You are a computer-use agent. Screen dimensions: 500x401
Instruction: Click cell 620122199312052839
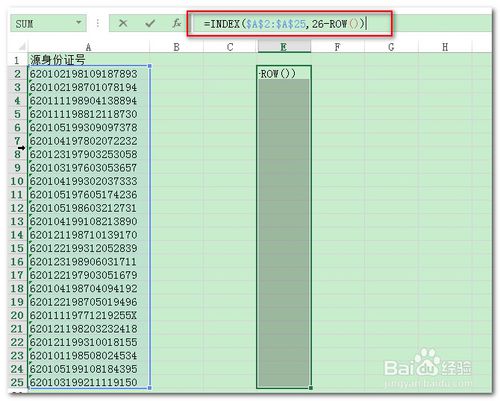[x=89, y=248]
